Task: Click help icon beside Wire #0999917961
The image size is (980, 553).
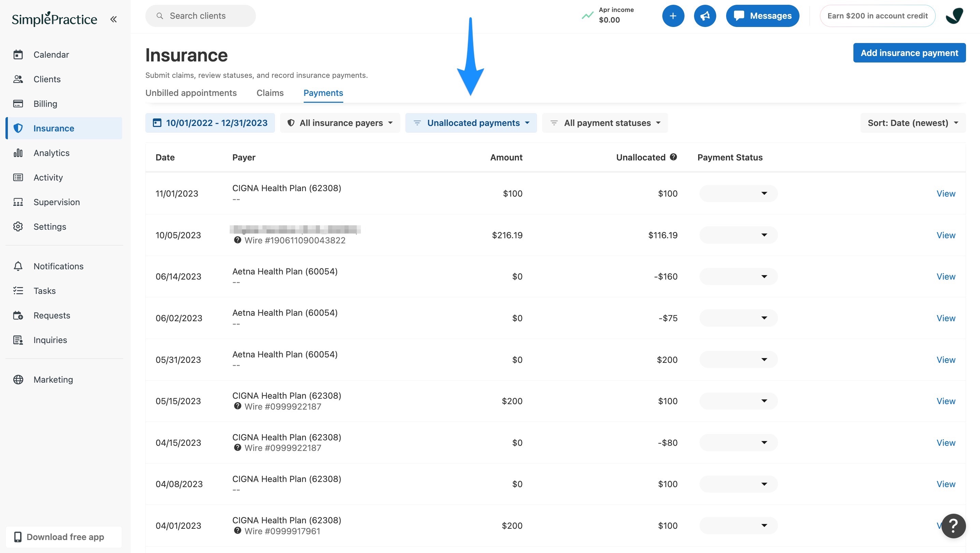Action: pyautogui.click(x=237, y=530)
